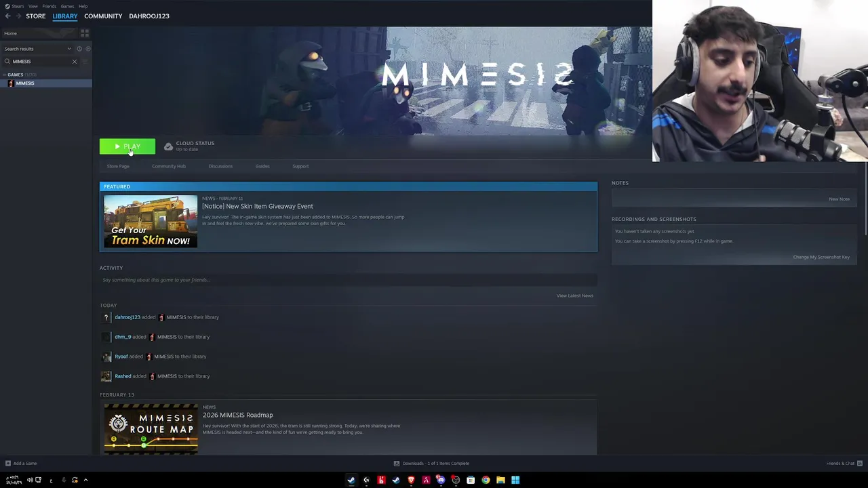Click Friends & Chat label
Screen dimensions: 868x488
840,464
